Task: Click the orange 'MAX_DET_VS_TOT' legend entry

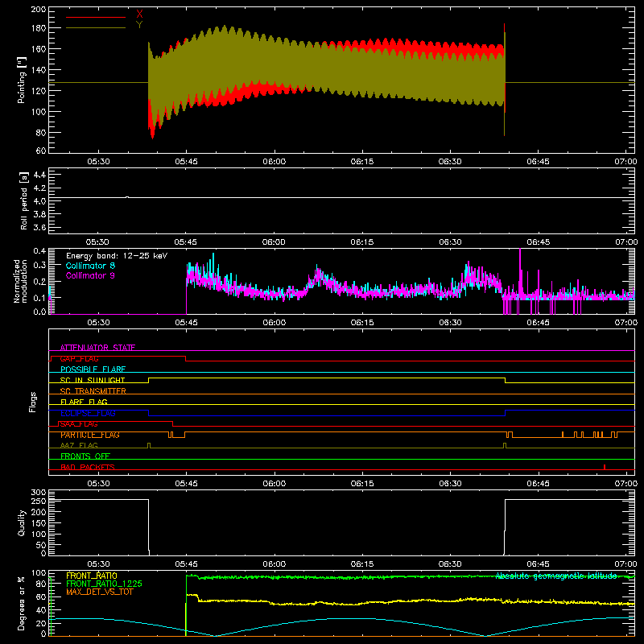Action: point(100,592)
